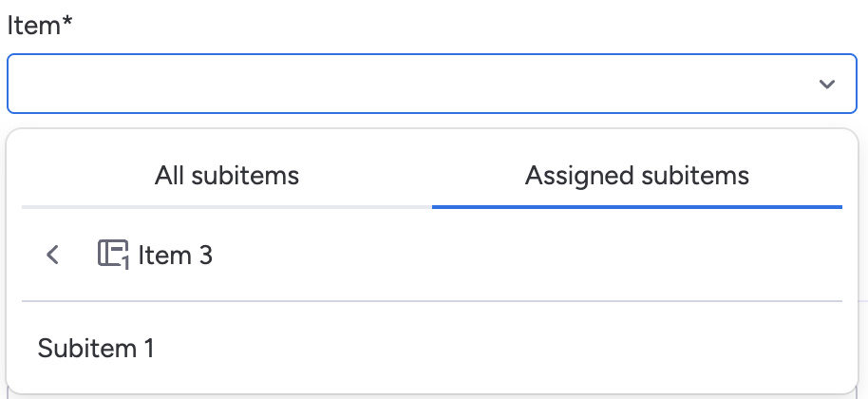868x399 pixels.
Task: Choose Subitem 1 from the list
Action: pyautogui.click(x=96, y=349)
